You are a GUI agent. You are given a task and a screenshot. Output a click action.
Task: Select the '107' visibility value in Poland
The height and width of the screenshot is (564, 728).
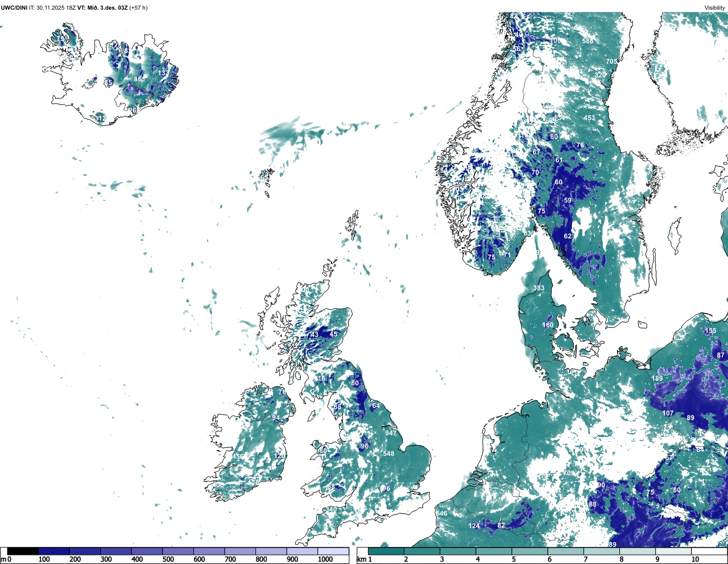coord(668,413)
